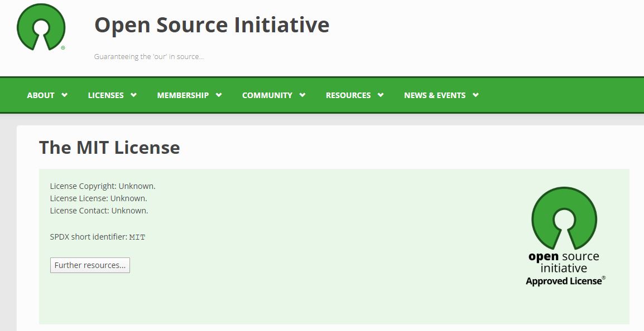Click The MIT License page heading
The height and width of the screenshot is (331, 644).
(x=109, y=147)
